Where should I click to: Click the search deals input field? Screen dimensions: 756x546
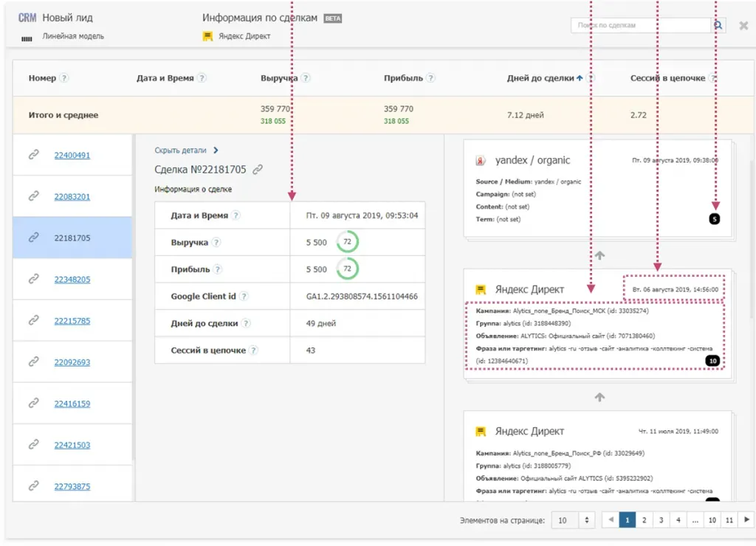[641, 25]
